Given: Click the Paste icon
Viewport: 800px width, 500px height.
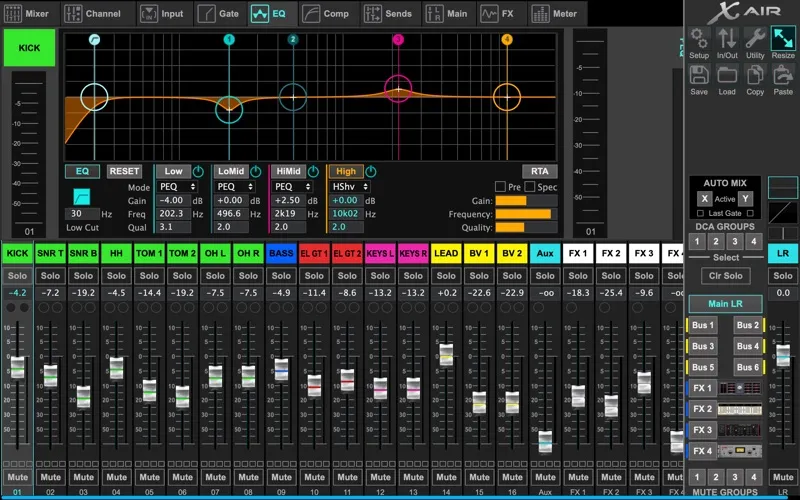Looking at the screenshot, I should click(783, 75).
